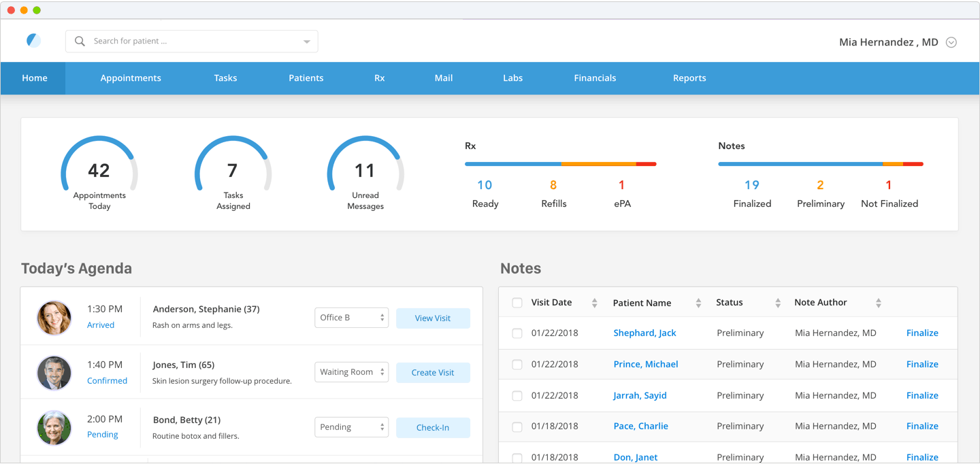Screen dimensions: 980x464
Task: Switch to the Labs tab
Action: [x=512, y=78]
